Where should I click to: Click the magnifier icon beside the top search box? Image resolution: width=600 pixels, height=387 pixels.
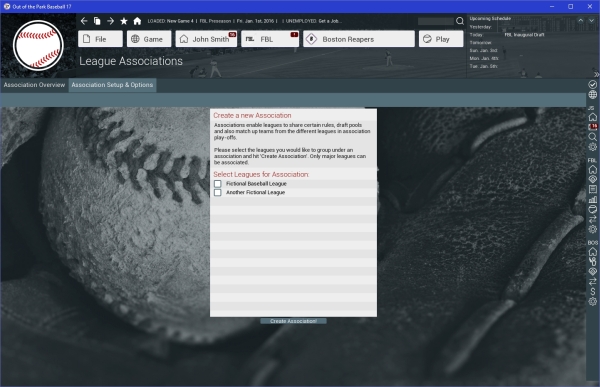point(460,21)
